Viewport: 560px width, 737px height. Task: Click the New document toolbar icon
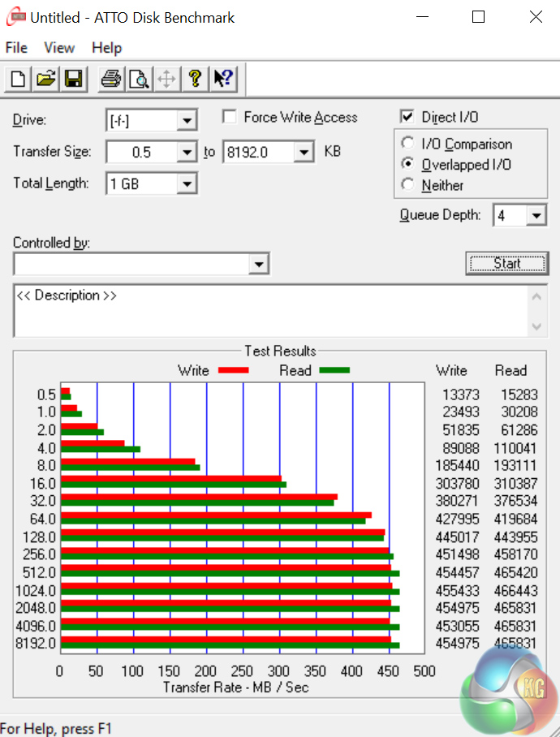pyautogui.click(x=18, y=79)
